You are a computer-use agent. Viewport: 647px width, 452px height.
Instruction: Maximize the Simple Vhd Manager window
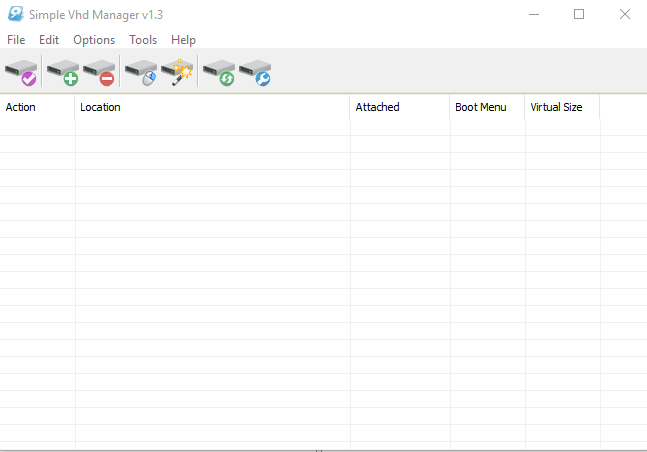coord(579,14)
